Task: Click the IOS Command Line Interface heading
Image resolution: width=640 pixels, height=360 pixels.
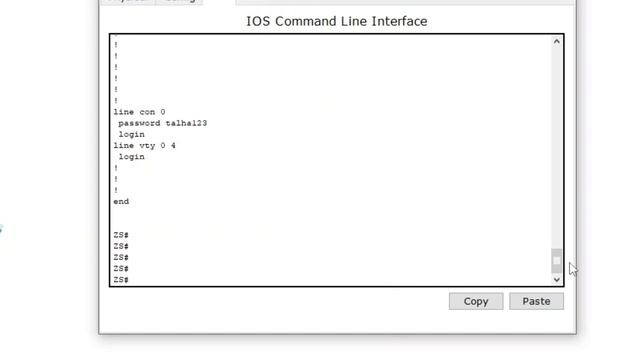Action: (337, 21)
